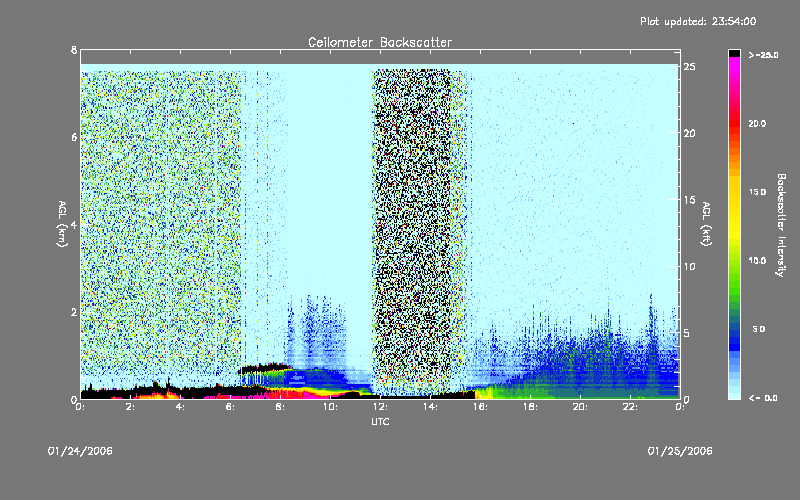The height and width of the screenshot is (500, 800).
Task: Click the left axis '8' km label
Action: click(74, 50)
